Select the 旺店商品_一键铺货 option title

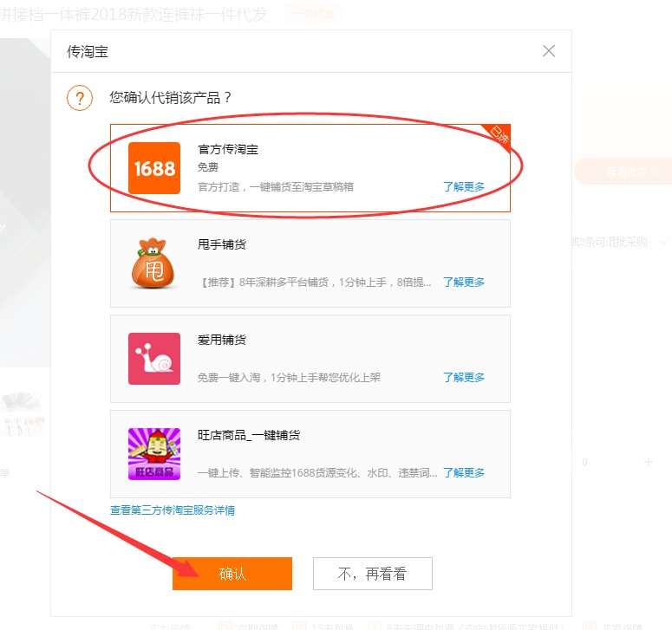(x=249, y=435)
